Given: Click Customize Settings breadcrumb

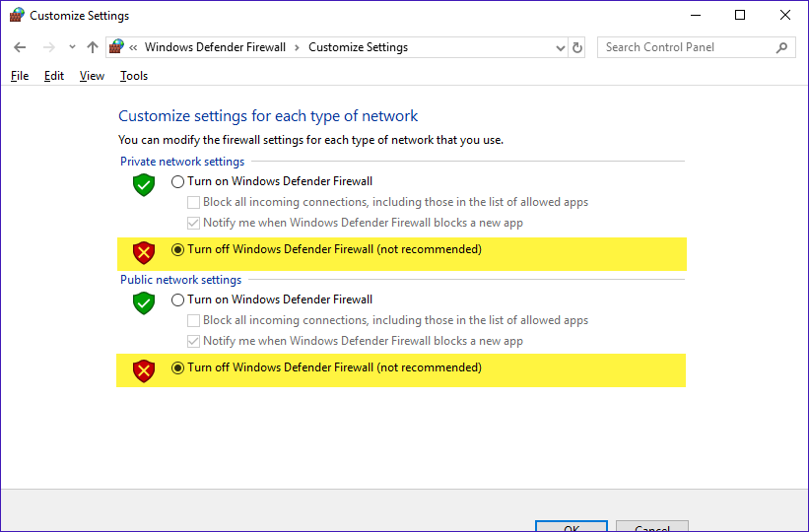Looking at the screenshot, I should [358, 47].
